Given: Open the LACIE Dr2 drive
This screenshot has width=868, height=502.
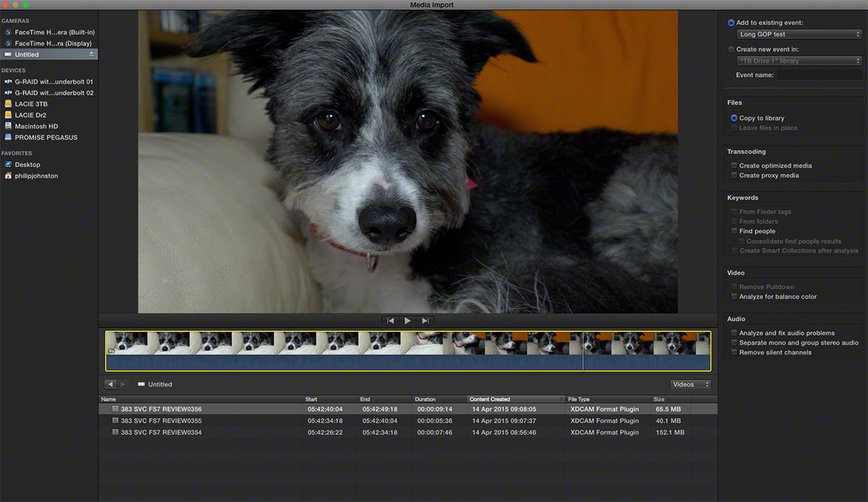Looking at the screenshot, I should coord(48,115).
